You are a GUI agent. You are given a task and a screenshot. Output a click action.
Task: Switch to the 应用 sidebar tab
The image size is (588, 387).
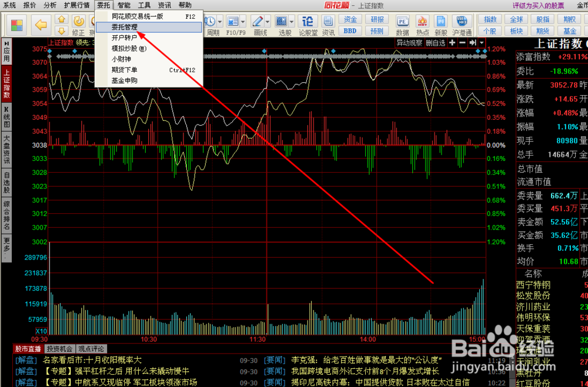click(x=6, y=51)
